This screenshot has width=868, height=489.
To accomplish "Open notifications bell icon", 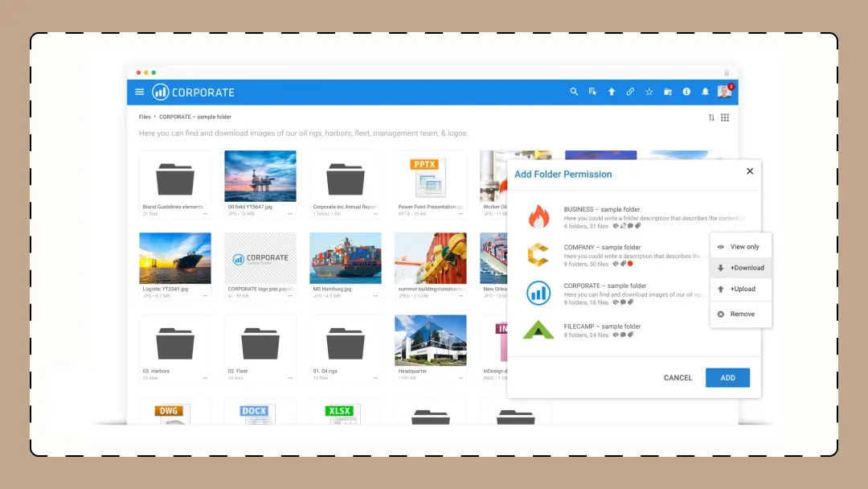I will click(706, 92).
